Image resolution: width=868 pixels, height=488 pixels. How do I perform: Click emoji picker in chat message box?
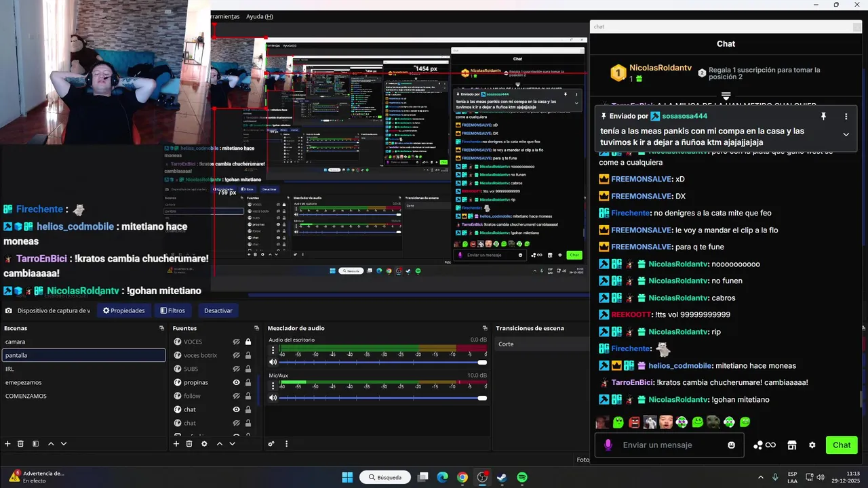click(x=731, y=445)
